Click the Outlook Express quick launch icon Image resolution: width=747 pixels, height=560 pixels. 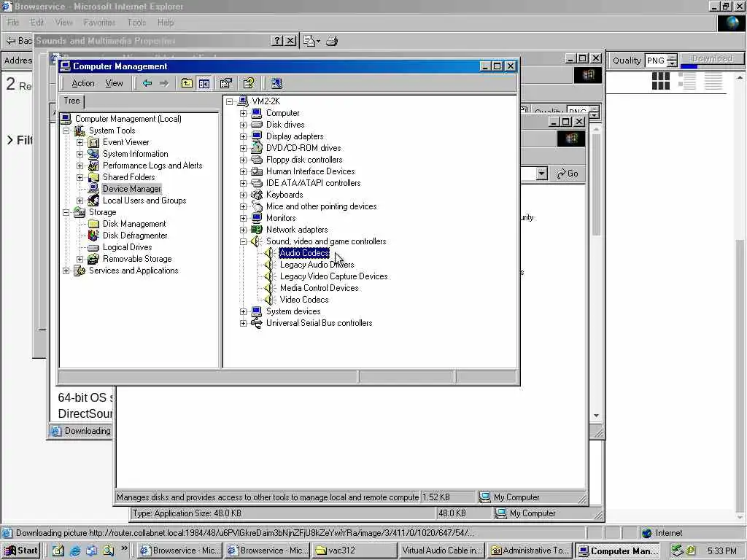tap(92, 551)
